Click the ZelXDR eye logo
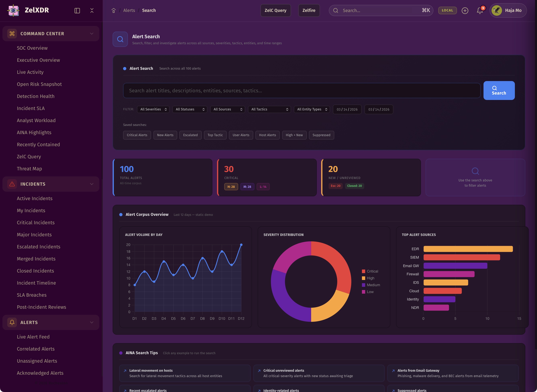The height and width of the screenshot is (392, 537). tap(13, 10)
